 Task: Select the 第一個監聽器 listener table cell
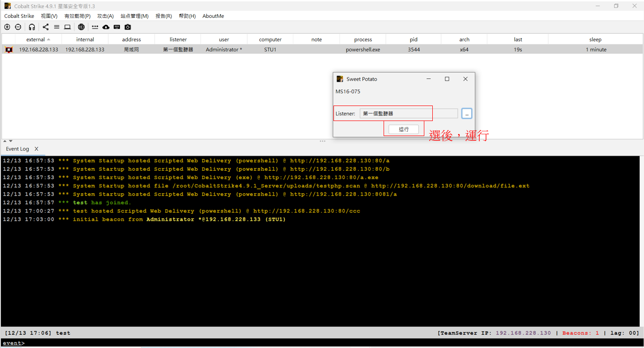(178, 49)
